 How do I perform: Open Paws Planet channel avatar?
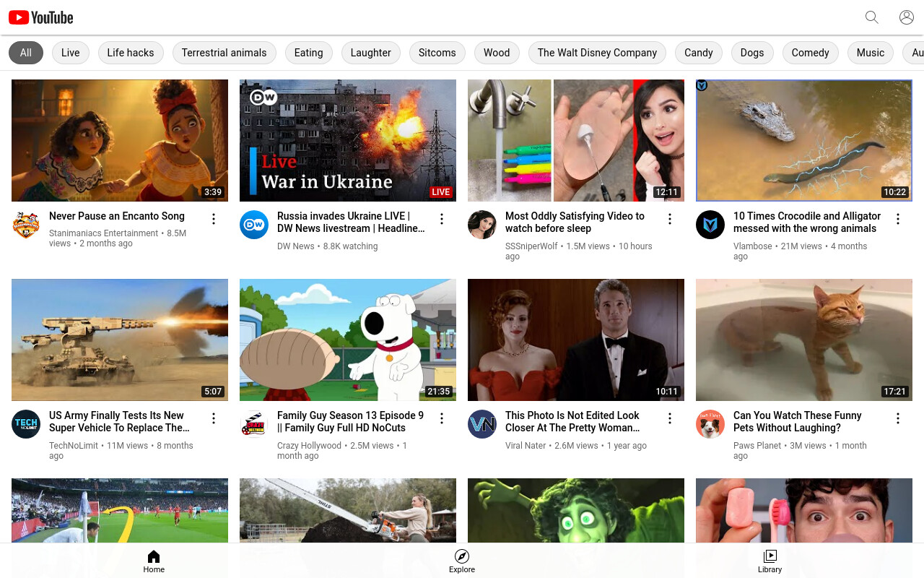(x=710, y=424)
